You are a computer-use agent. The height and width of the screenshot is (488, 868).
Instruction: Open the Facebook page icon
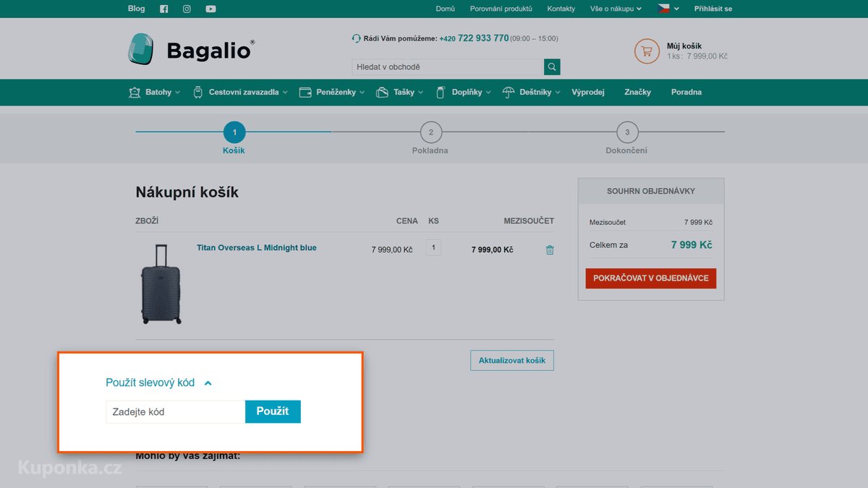click(x=163, y=9)
